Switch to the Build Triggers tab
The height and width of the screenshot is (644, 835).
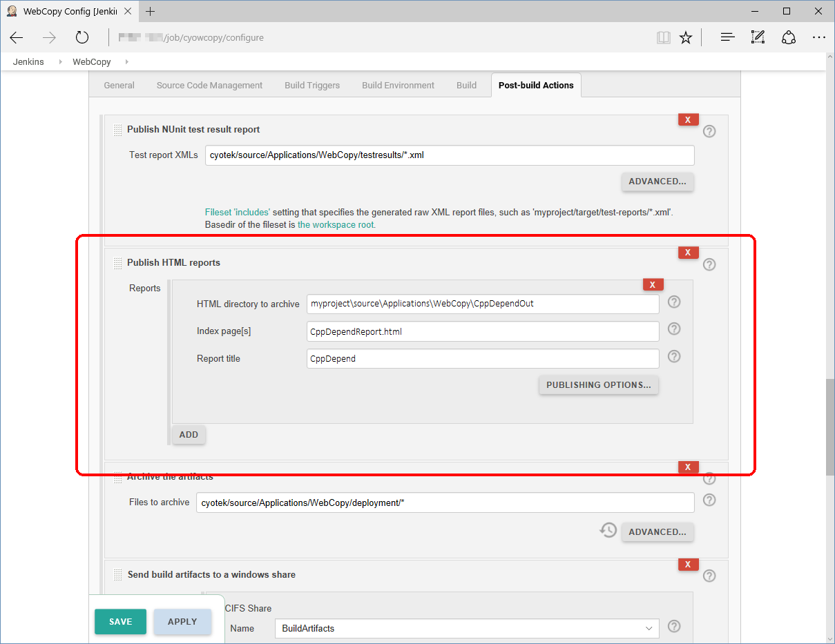312,86
